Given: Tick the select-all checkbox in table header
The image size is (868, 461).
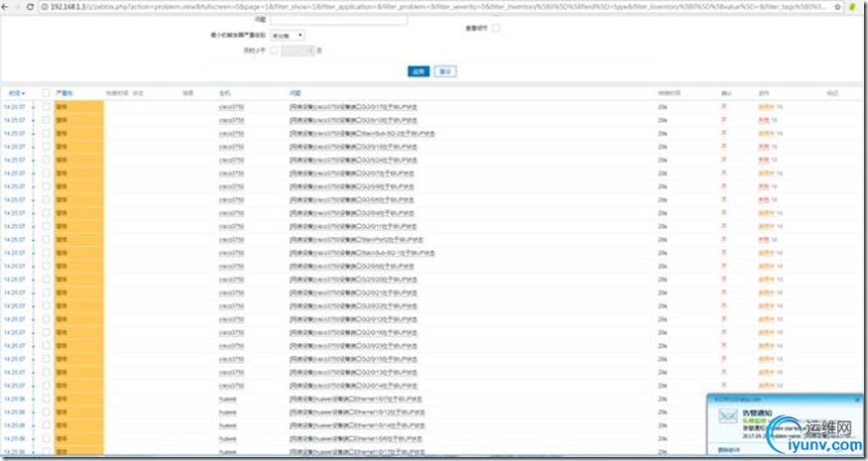Looking at the screenshot, I should 46,93.
